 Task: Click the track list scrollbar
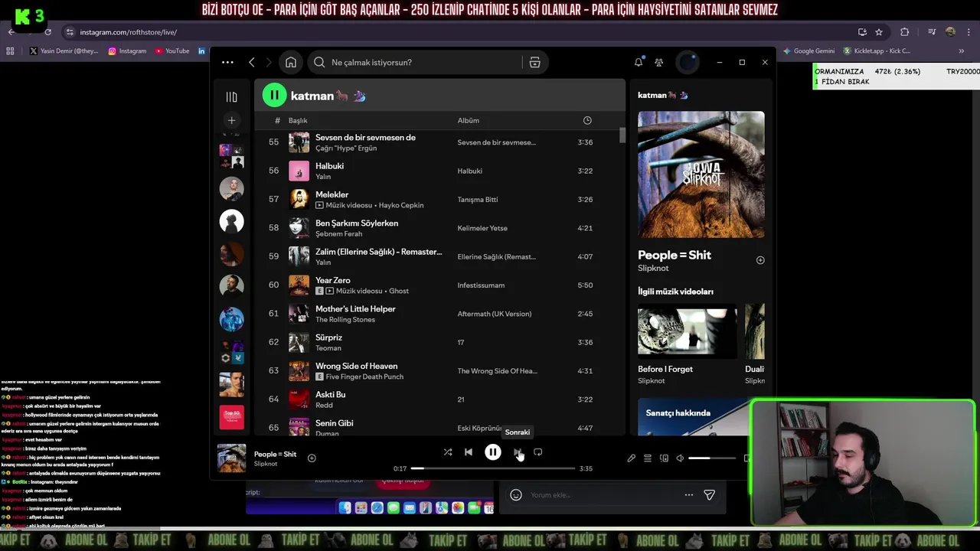622,135
